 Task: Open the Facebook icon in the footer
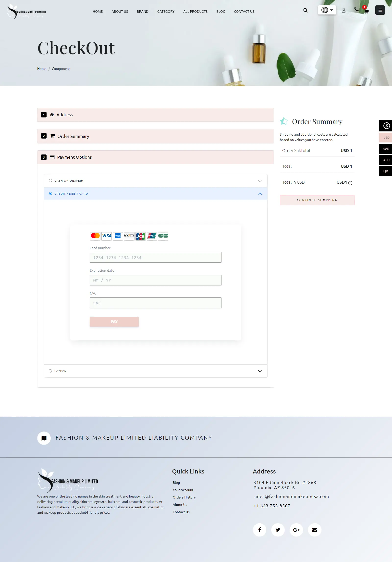pyautogui.click(x=259, y=530)
